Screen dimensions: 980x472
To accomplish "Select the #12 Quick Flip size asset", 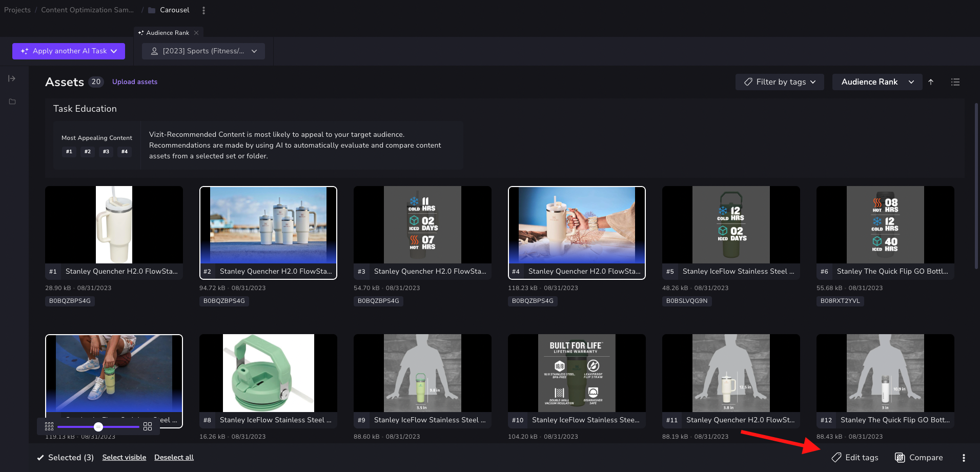I will click(885, 374).
